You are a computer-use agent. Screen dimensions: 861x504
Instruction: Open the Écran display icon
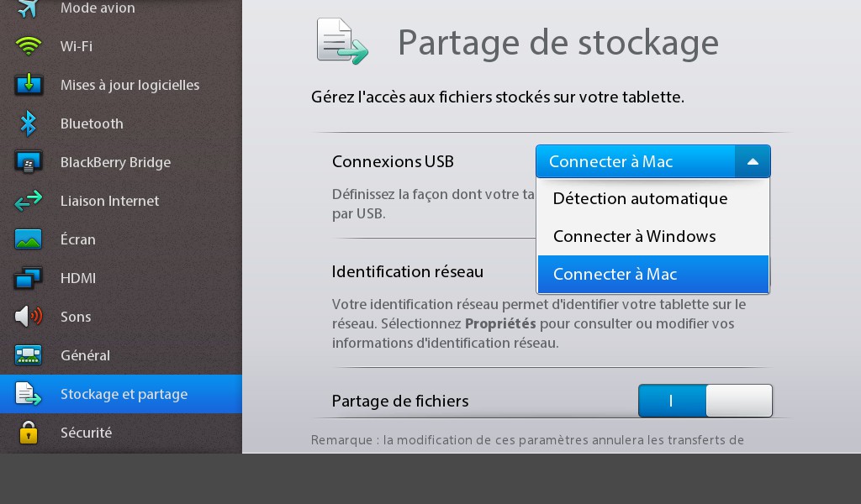[28, 239]
